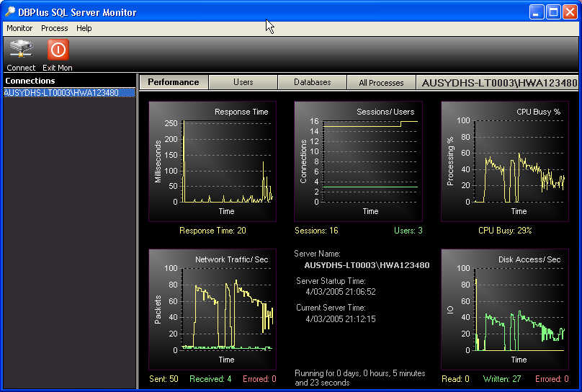Click the CPU Busy % chart
This screenshot has height=392, width=582.
[x=505, y=161]
